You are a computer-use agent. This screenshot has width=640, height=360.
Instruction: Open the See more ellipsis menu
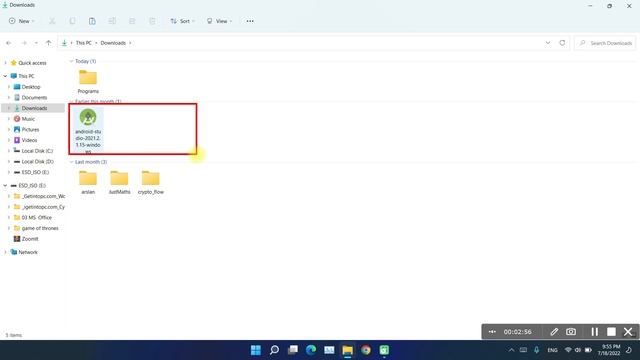(x=250, y=21)
